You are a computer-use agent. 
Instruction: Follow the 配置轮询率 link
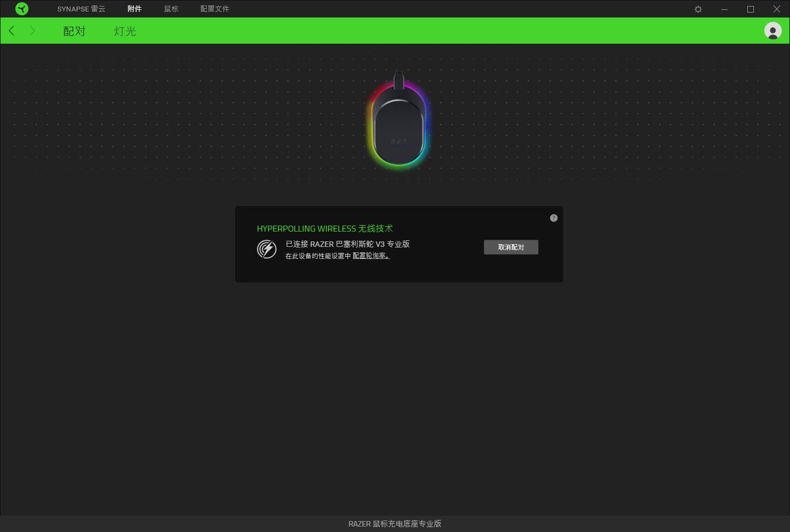tap(371, 256)
